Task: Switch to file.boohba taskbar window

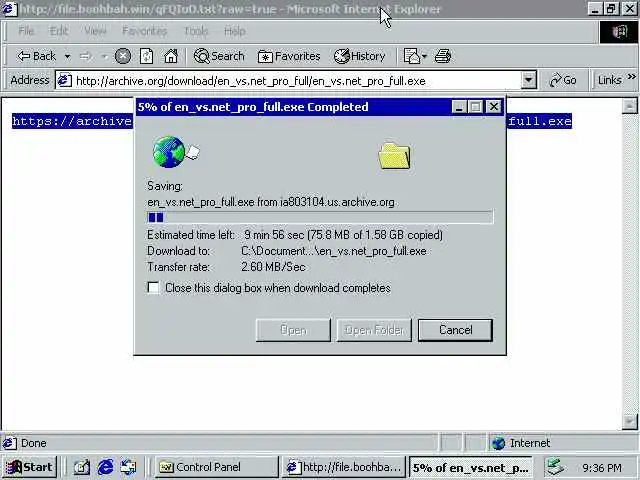Action: click(x=344, y=467)
